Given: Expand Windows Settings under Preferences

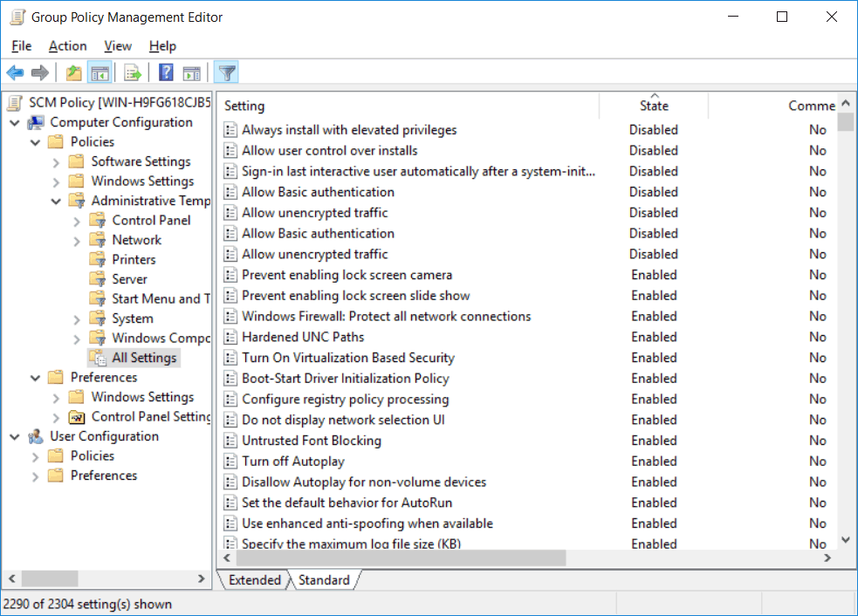Looking at the screenshot, I should 56,398.
